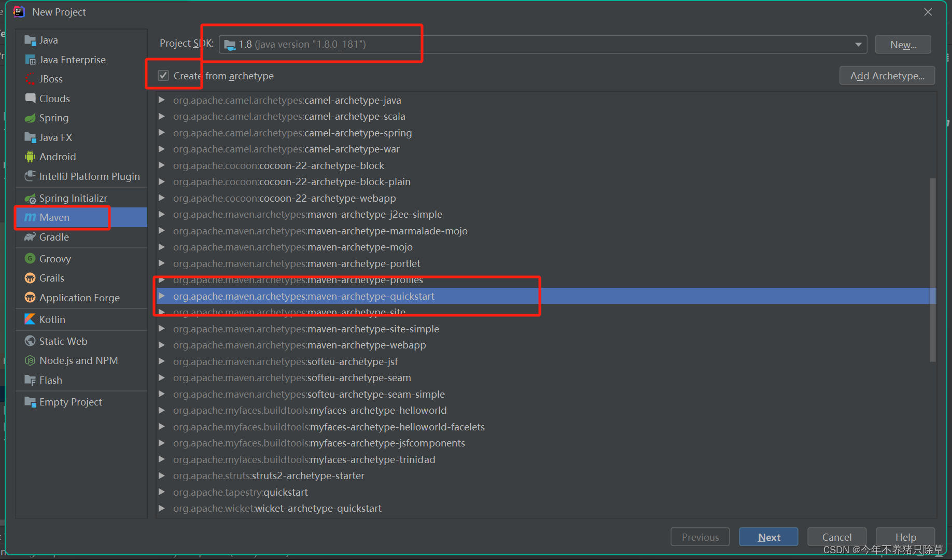Select the Android robot icon

pyautogui.click(x=30, y=157)
